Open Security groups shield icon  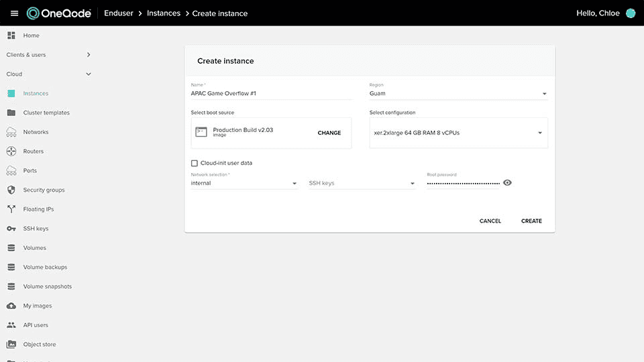pos(11,190)
